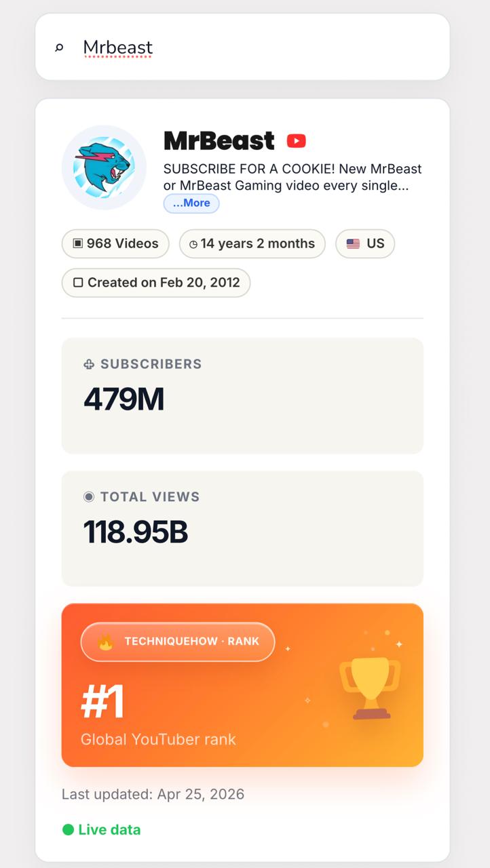Click the 118.95B total views card
Viewport: 490px width, 868px height.
242,529
